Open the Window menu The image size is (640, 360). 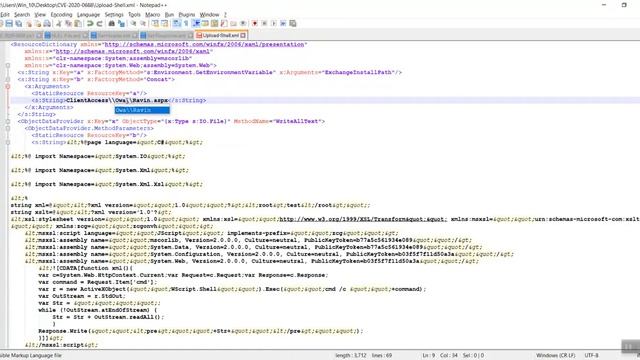[x=209, y=15]
